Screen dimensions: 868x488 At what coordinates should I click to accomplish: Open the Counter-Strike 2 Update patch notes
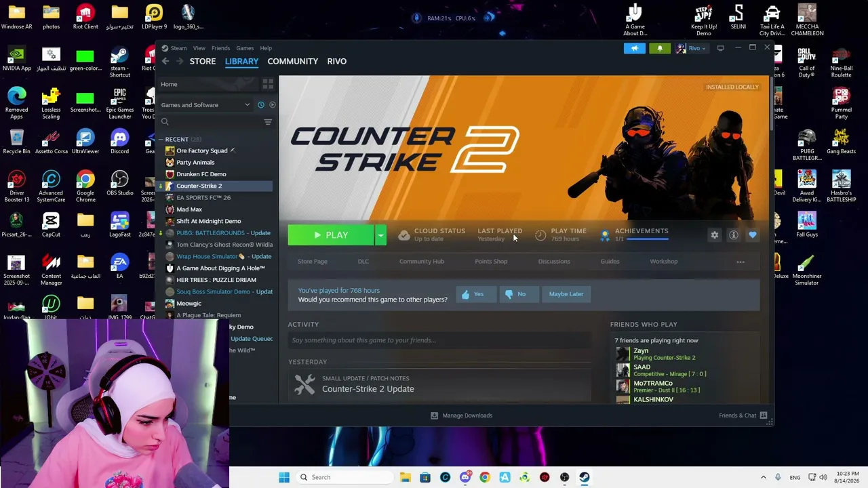tap(368, 389)
